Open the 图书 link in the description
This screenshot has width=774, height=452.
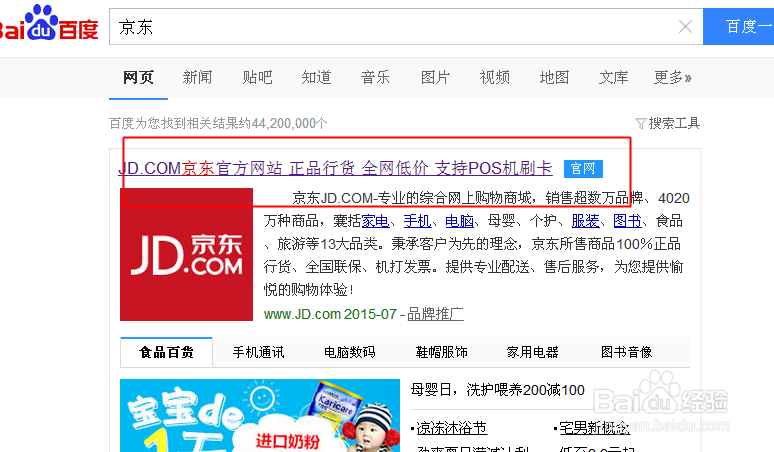627,221
